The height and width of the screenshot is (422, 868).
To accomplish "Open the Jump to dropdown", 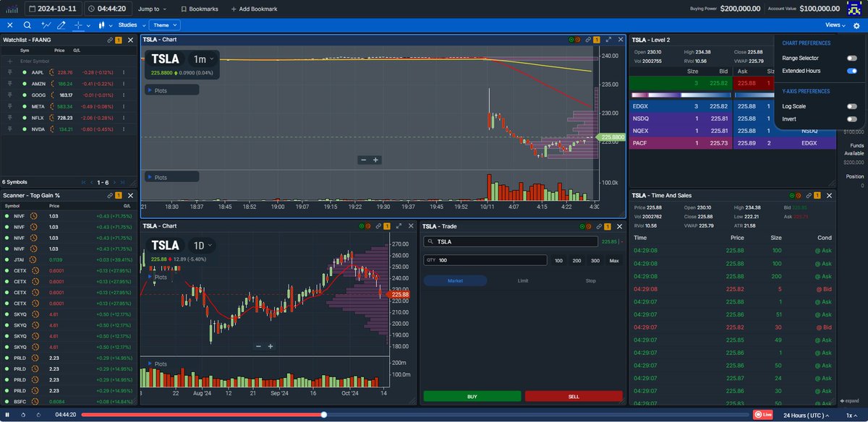I will (152, 9).
